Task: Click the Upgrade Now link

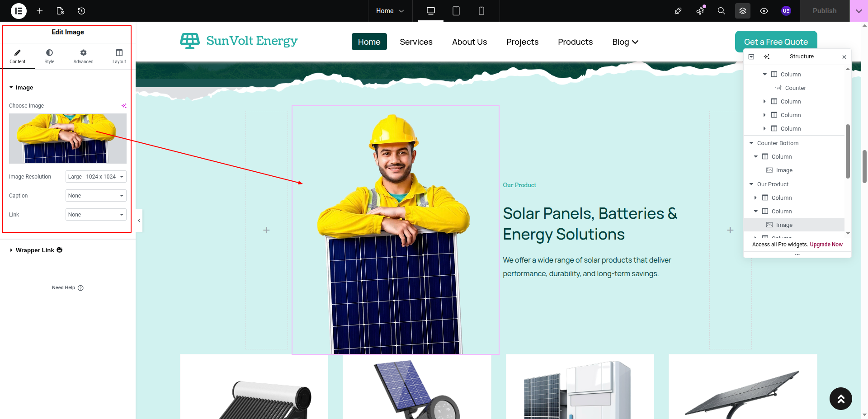Action: click(826, 245)
